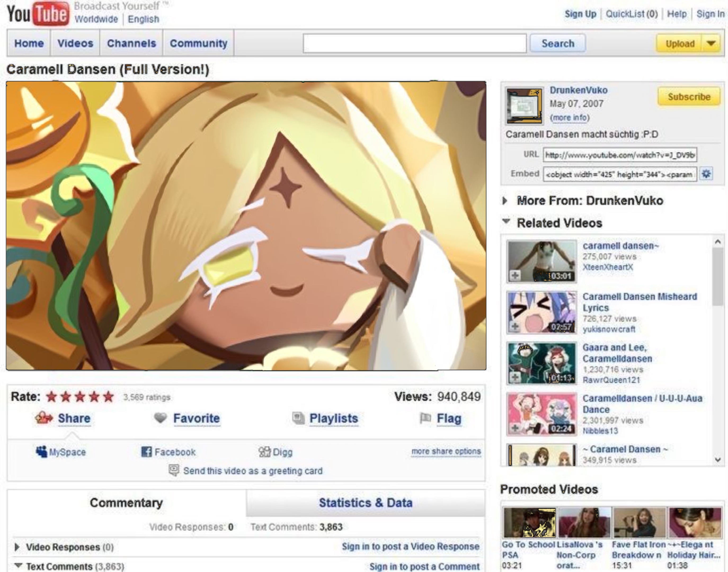Open LisaNova's Non-Corp promoted video

(x=584, y=523)
